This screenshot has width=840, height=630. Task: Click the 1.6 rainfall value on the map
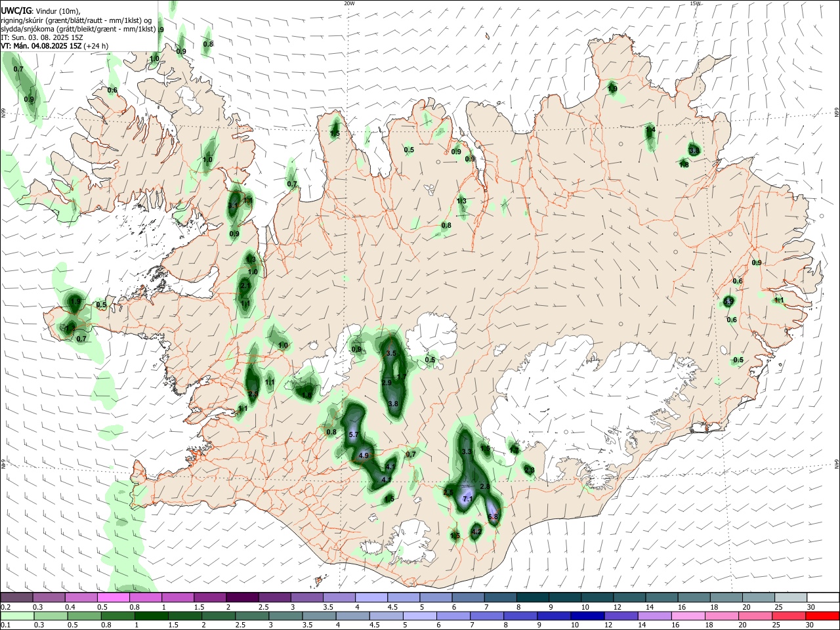pos(307,395)
